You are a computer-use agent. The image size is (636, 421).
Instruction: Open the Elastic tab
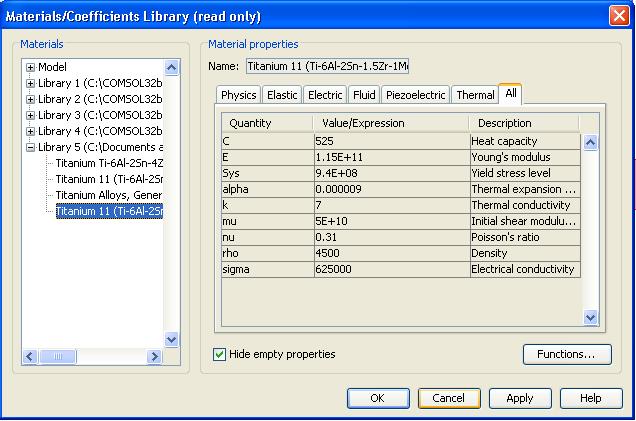tap(282, 95)
